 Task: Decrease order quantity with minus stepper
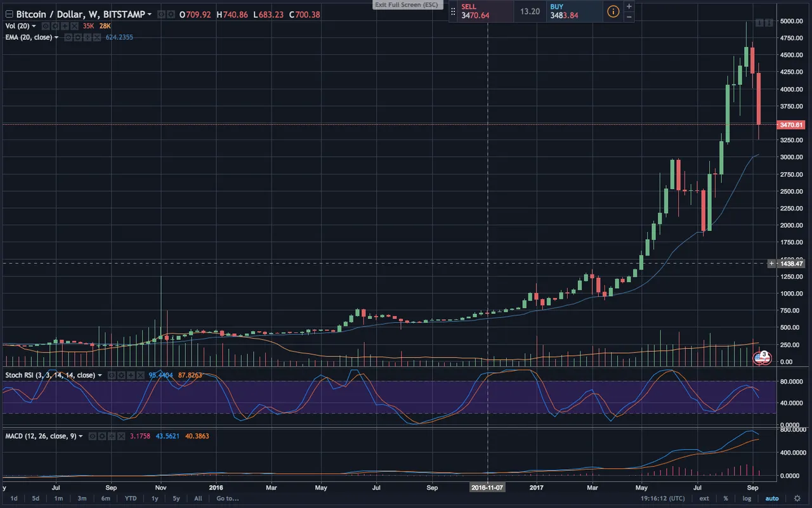coord(629,17)
